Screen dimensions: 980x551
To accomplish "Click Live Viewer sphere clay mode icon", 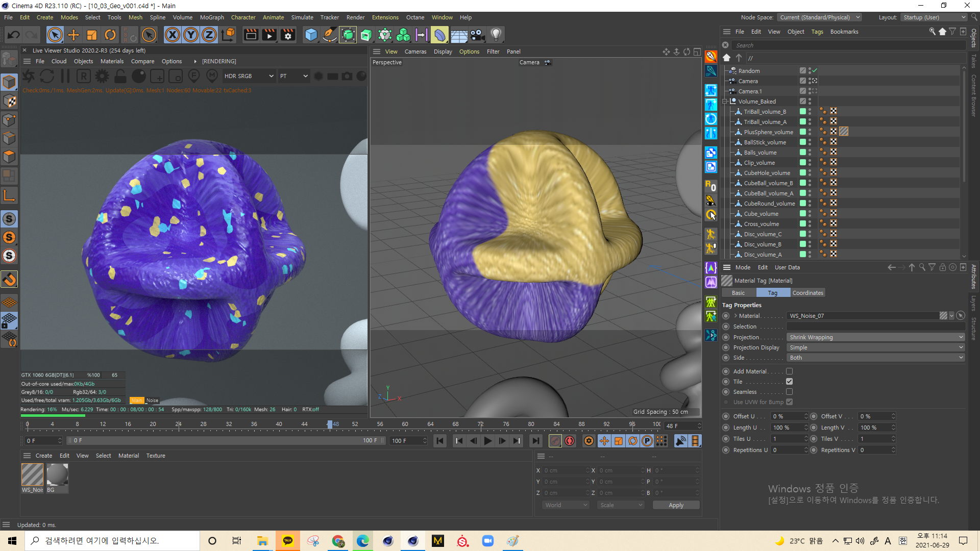I will (139, 76).
